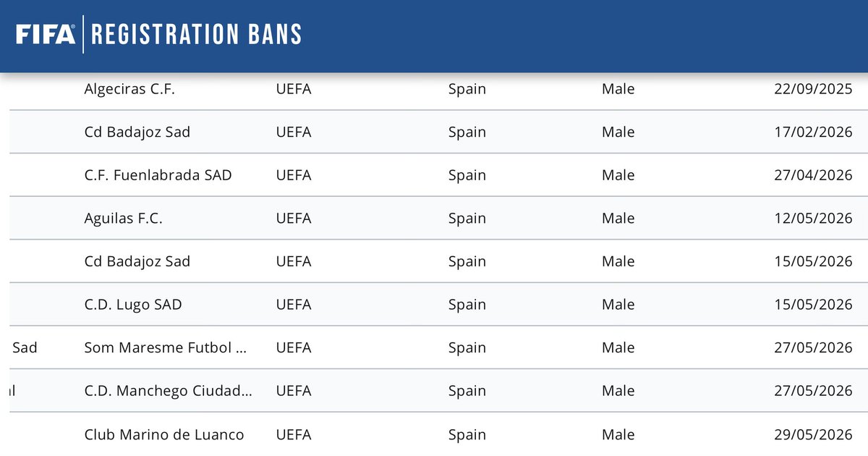
Task: Select the Algeciras C.F. club name
Action: point(129,89)
